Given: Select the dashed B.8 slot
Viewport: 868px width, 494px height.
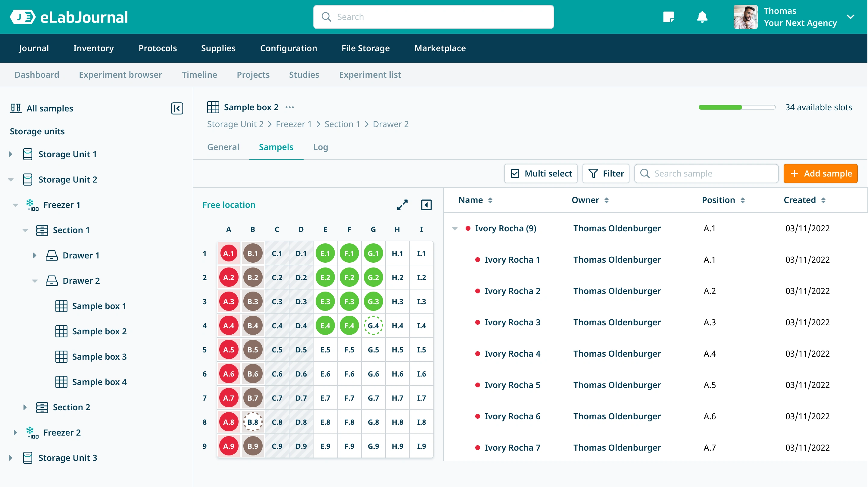Looking at the screenshot, I should click(x=253, y=422).
